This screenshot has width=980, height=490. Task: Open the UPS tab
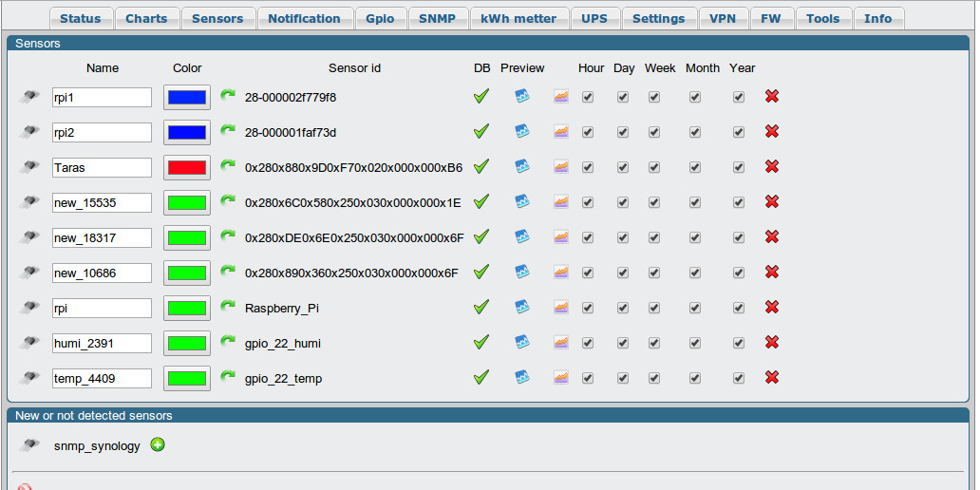pyautogui.click(x=594, y=18)
